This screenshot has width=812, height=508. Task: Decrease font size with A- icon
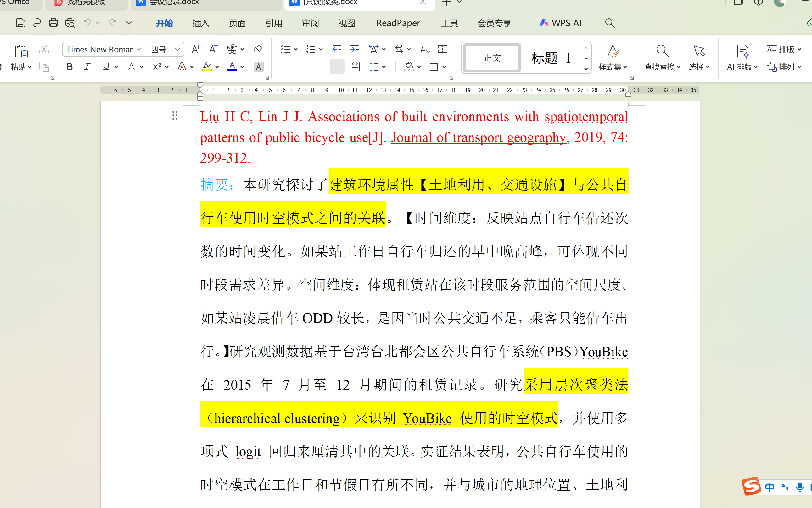point(213,49)
